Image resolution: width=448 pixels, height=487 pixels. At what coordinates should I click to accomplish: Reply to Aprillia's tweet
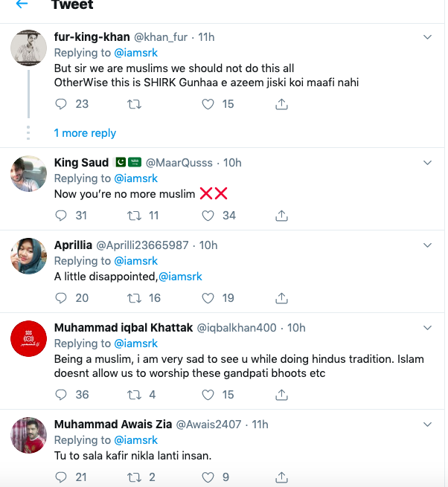click(62, 297)
